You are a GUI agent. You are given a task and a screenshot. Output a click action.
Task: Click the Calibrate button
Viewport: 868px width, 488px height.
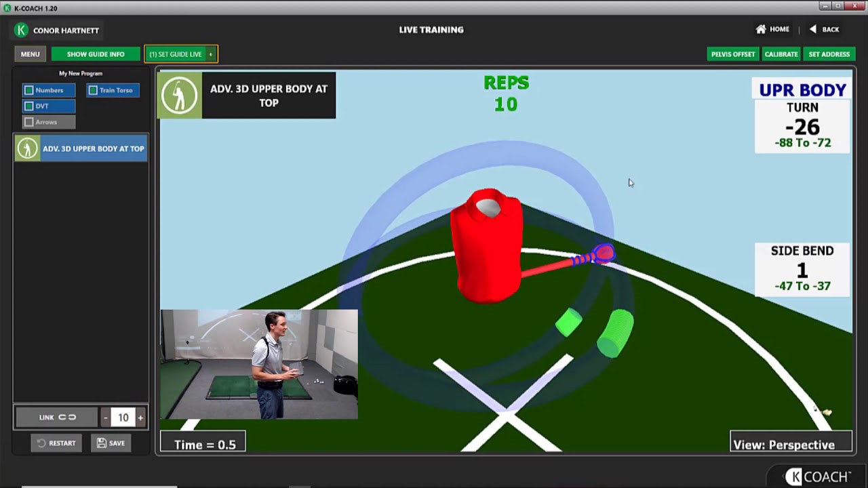[781, 54]
